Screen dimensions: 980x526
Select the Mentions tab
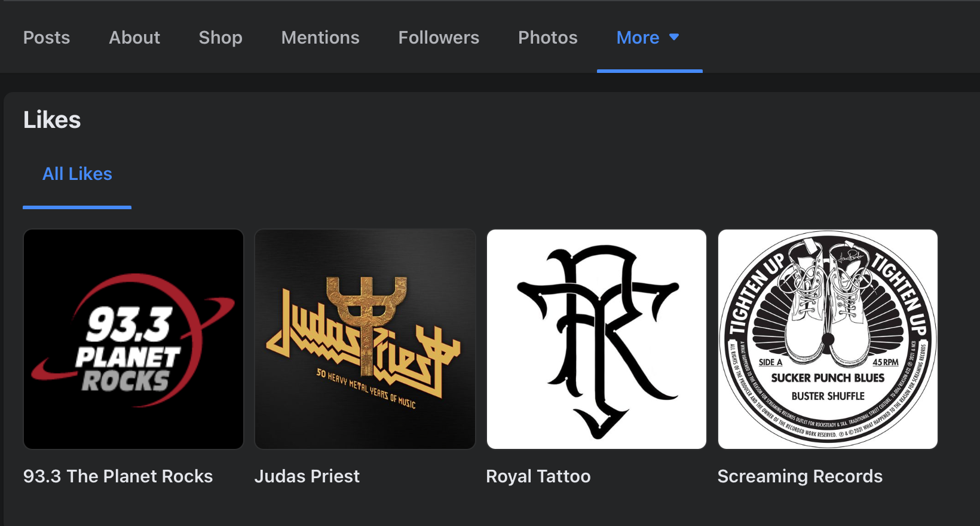coord(320,38)
